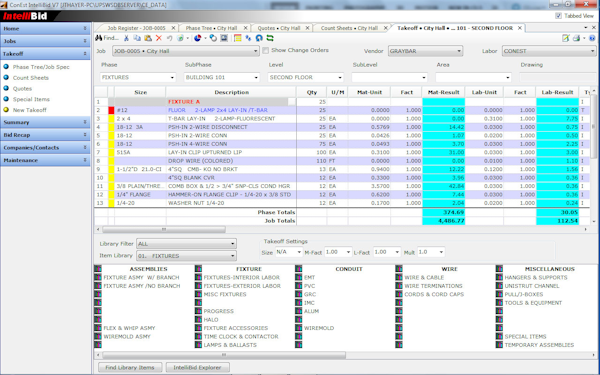The image size is (600, 375).
Task: Click IntelliBid Explorer button
Action: (x=197, y=367)
